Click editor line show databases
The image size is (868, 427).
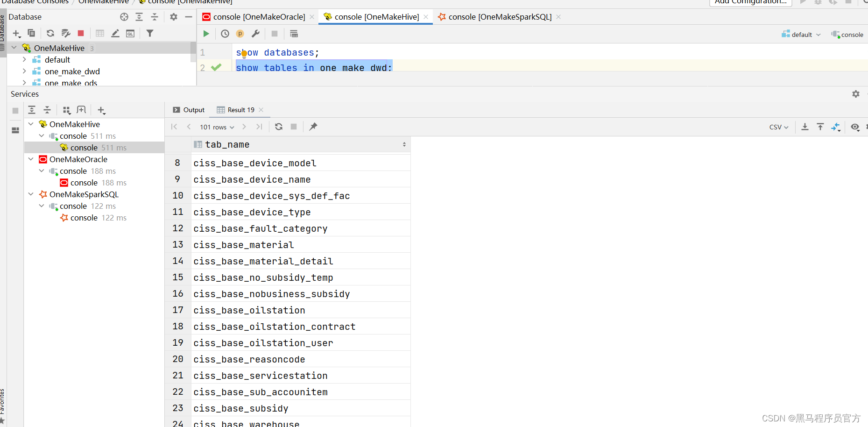[277, 52]
